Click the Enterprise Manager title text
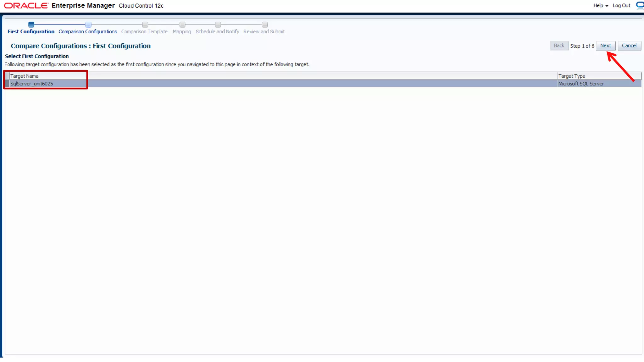Screen dimensions: 644x362 click(x=83, y=6)
